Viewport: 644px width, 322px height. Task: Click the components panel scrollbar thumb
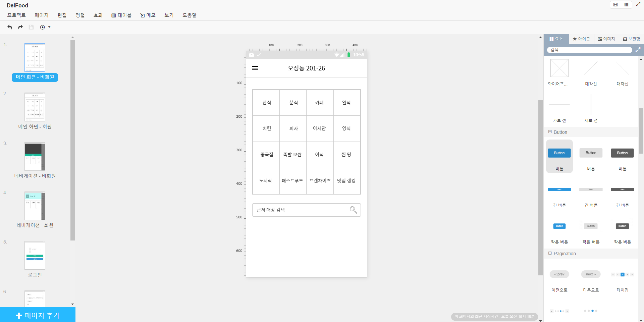641,131
